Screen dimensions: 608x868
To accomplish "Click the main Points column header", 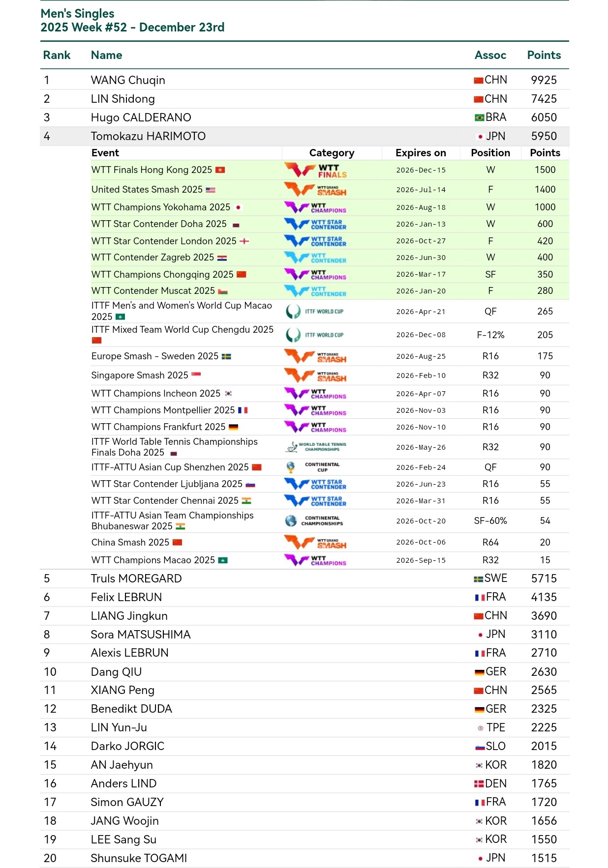I will click(x=544, y=55).
